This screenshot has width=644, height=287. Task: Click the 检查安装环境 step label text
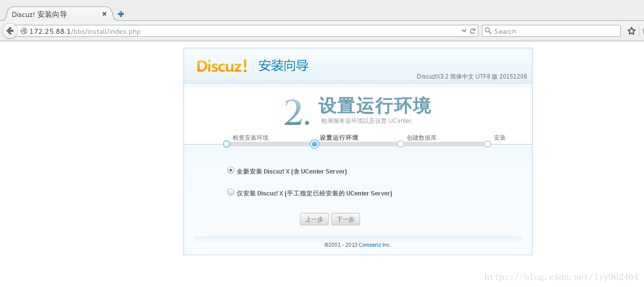pyautogui.click(x=250, y=138)
